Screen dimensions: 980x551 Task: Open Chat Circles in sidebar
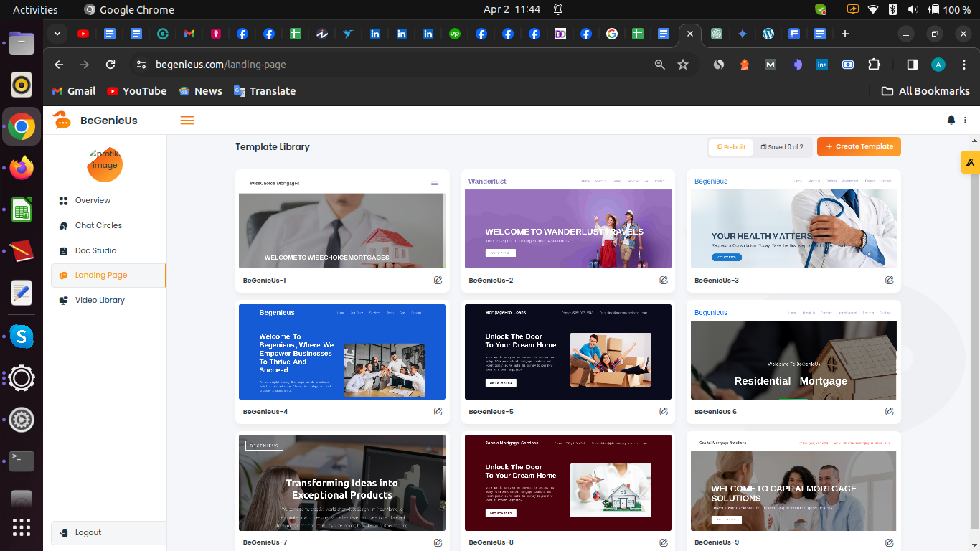[98, 225]
